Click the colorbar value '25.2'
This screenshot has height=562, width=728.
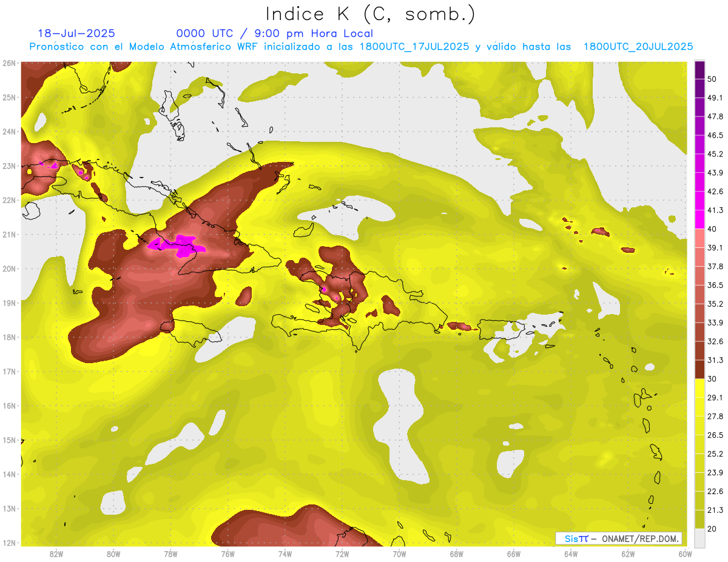(715, 454)
